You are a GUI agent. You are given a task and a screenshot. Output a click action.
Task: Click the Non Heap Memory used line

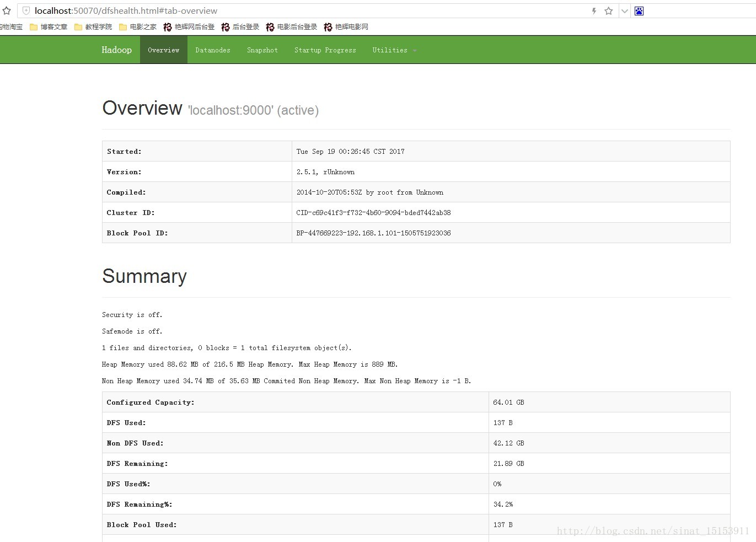(x=286, y=381)
